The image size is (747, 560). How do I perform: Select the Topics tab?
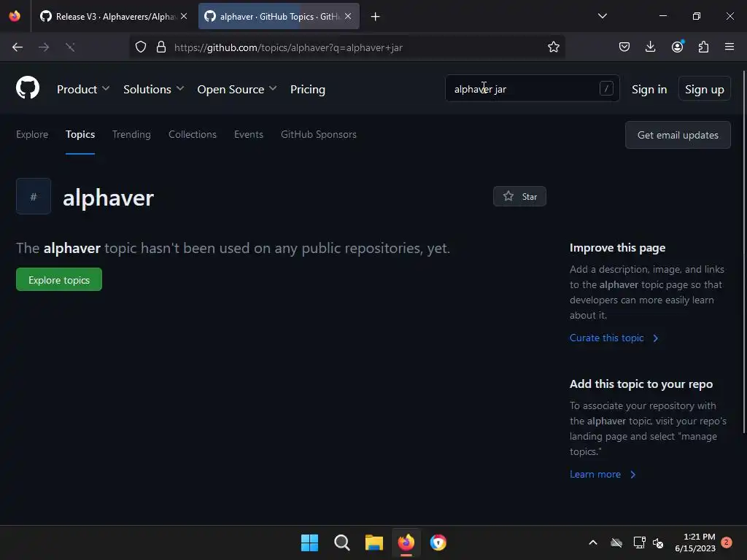[x=80, y=134]
